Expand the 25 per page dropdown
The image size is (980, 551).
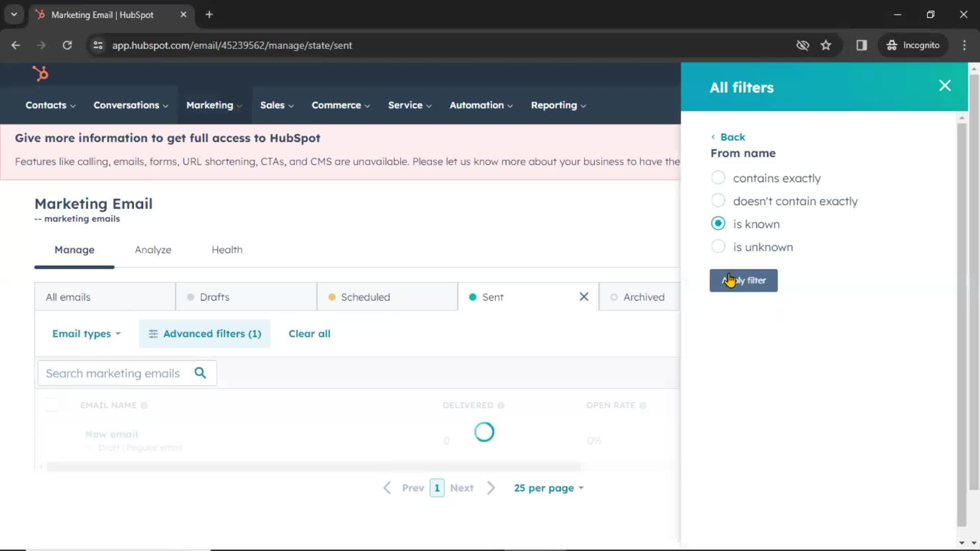click(x=550, y=488)
